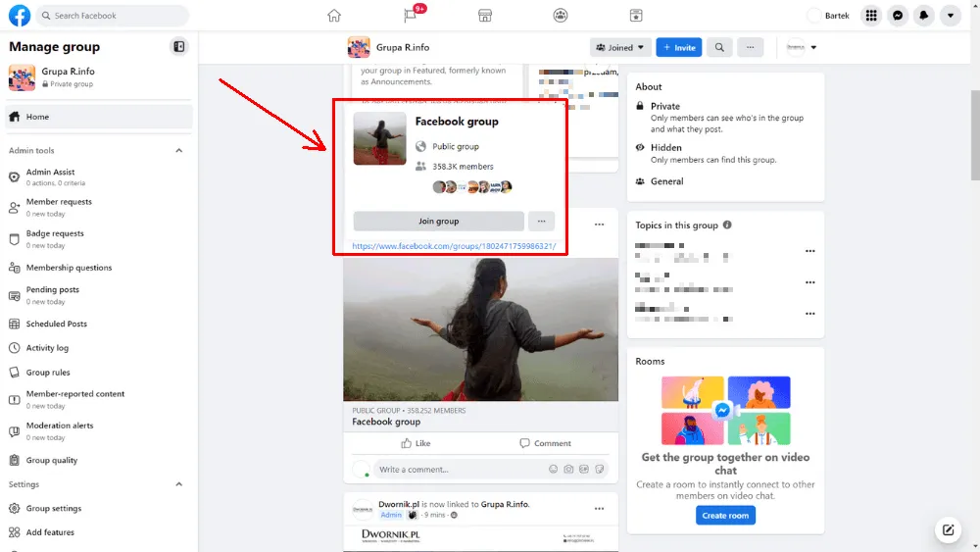Go to Home feed icon in top bar
The image size is (980, 552).
tap(334, 16)
